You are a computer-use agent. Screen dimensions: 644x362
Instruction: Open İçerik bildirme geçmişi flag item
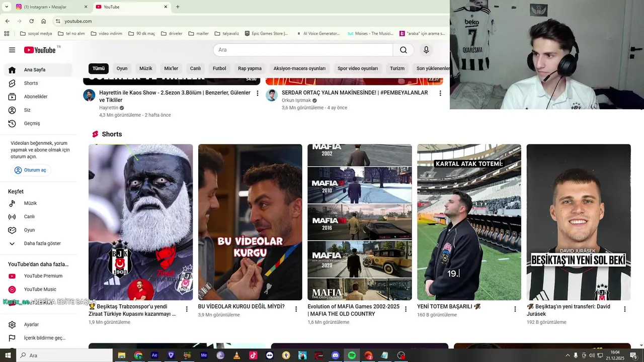point(38,338)
